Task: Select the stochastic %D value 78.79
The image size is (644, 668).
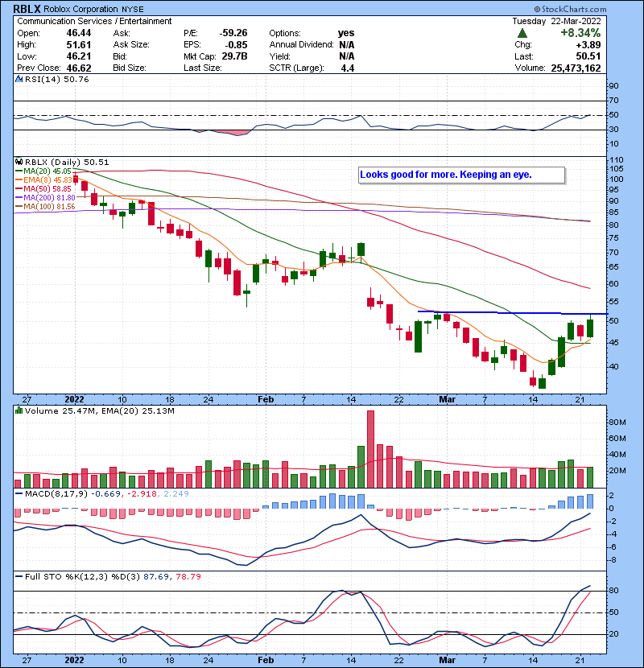Action: click(x=188, y=577)
